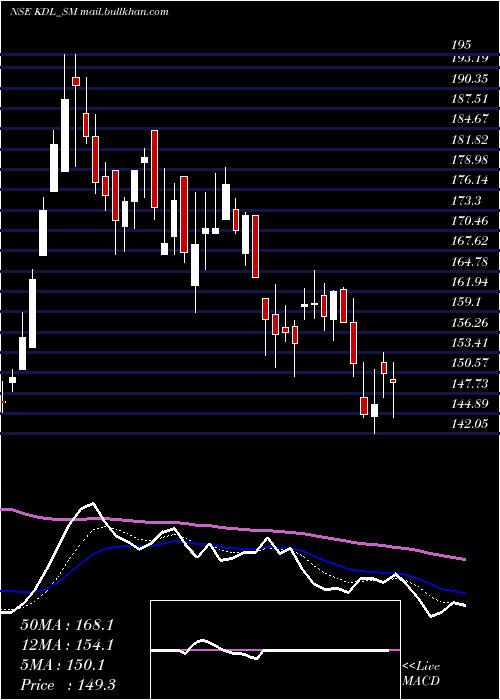This screenshot has width=500, height=700.
Task: Click the last candlestick on the chart
Action: pyautogui.click(x=393, y=390)
